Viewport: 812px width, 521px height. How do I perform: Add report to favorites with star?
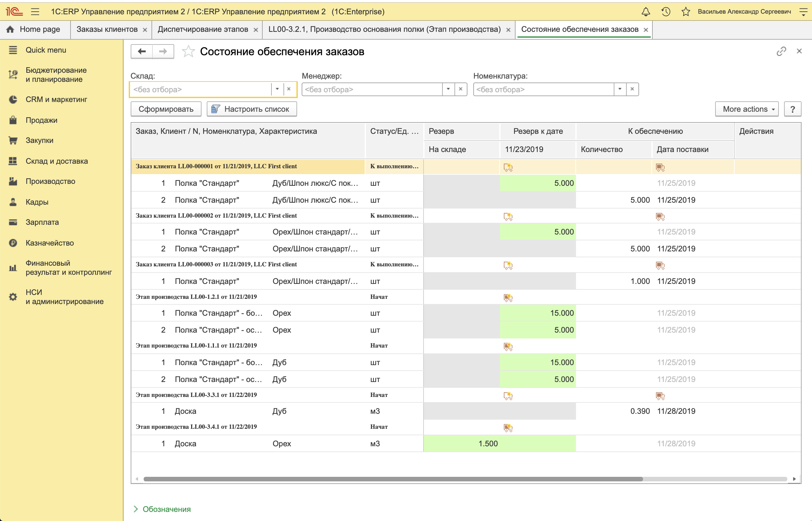click(188, 51)
